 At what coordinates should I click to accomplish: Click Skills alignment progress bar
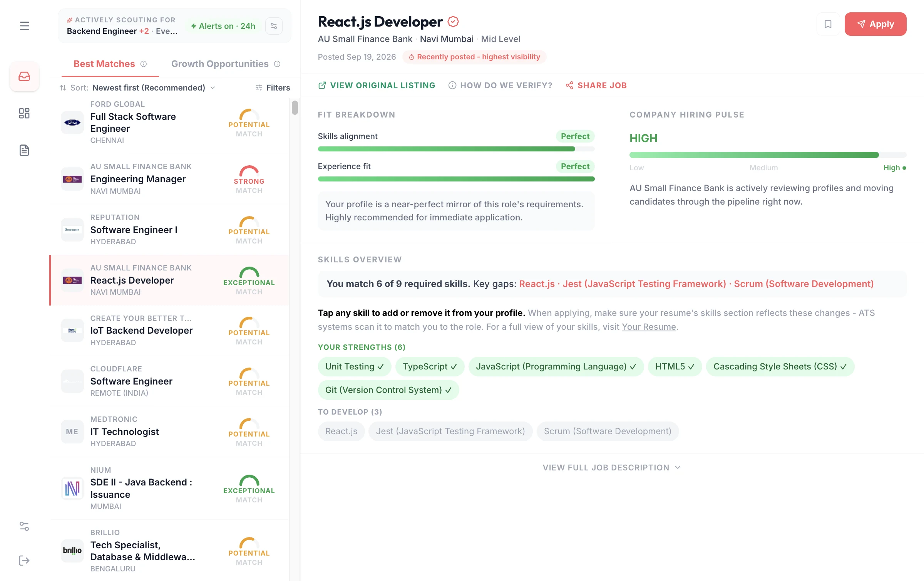click(x=456, y=149)
